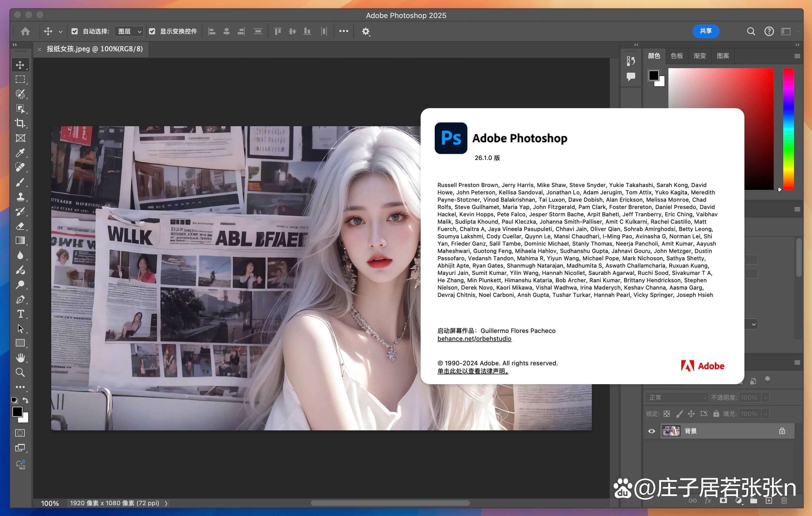Click align left edges icon
812x516 pixels.
pyautogui.click(x=212, y=31)
